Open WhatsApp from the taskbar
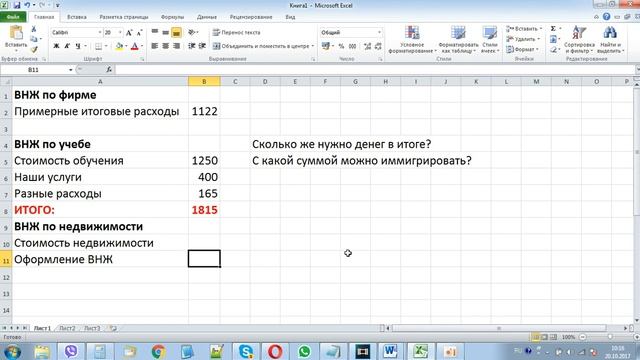The height and width of the screenshot is (360, 640). (304, 351)
